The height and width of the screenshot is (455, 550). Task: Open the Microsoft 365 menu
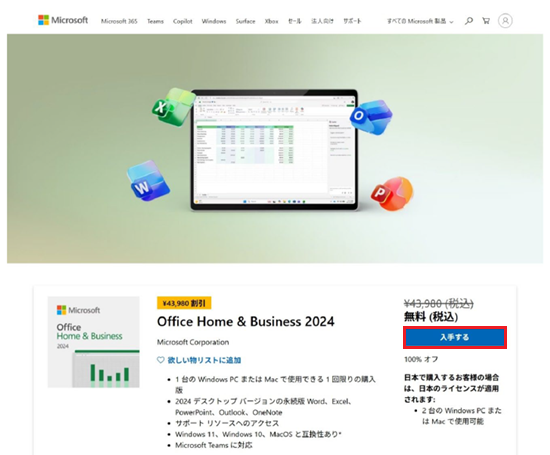(119, 21)
